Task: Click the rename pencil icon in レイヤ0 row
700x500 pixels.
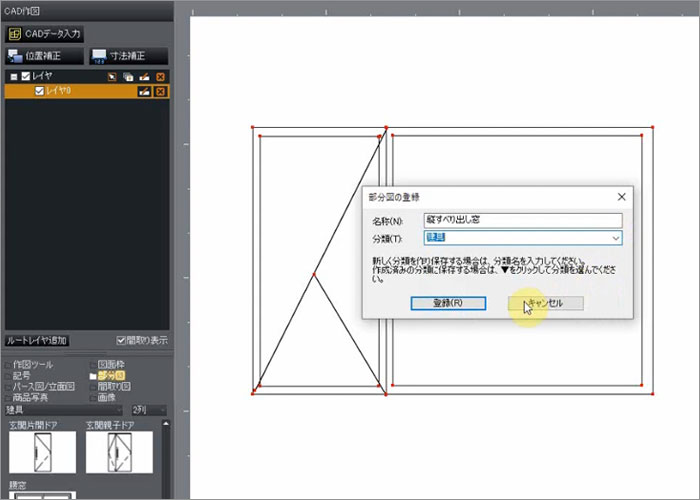Action: (144, 92)
